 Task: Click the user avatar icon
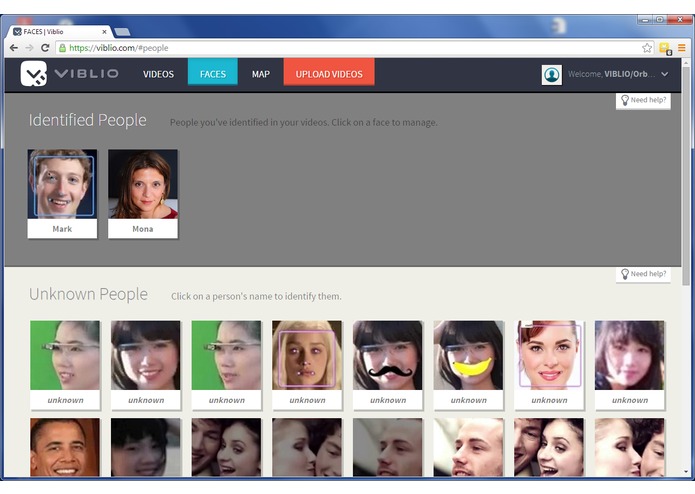click(551, 74)
